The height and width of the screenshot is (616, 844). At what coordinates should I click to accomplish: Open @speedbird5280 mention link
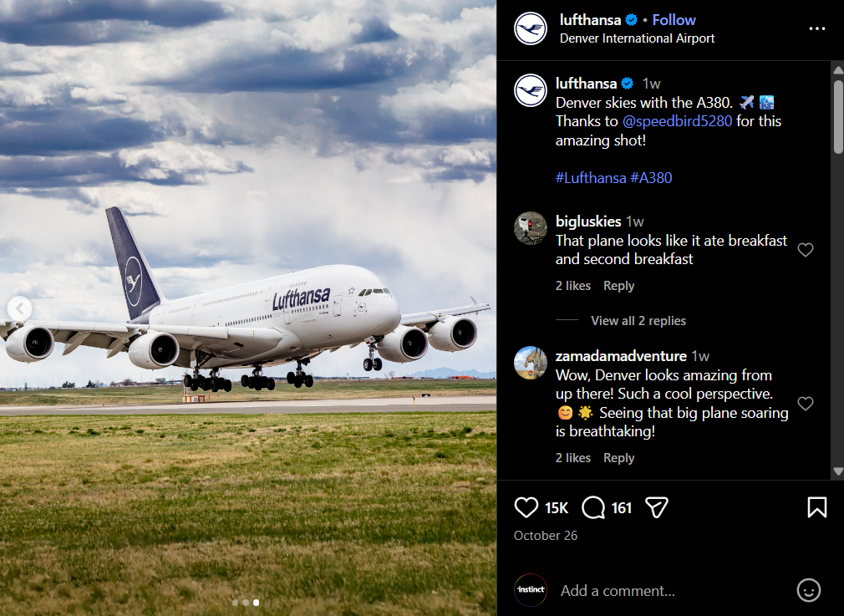coord(677,121)
